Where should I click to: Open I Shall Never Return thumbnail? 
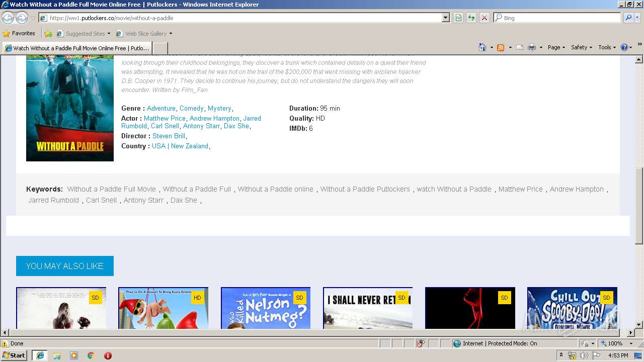(x=368, y=308)
